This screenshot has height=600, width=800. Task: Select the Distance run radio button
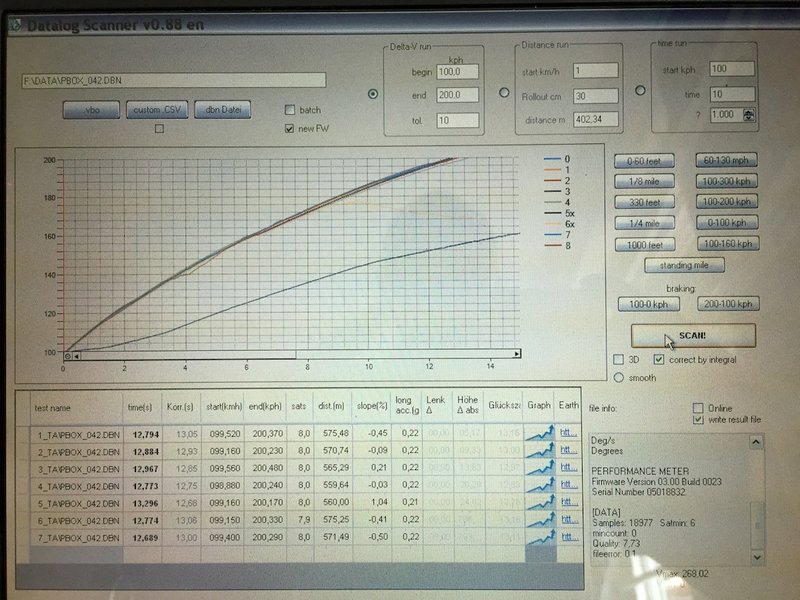[504, 93]
